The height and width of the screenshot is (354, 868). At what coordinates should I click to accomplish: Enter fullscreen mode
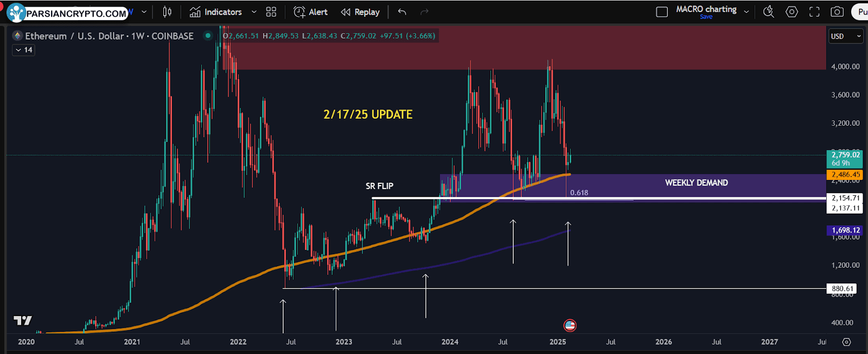coord(814,12)
